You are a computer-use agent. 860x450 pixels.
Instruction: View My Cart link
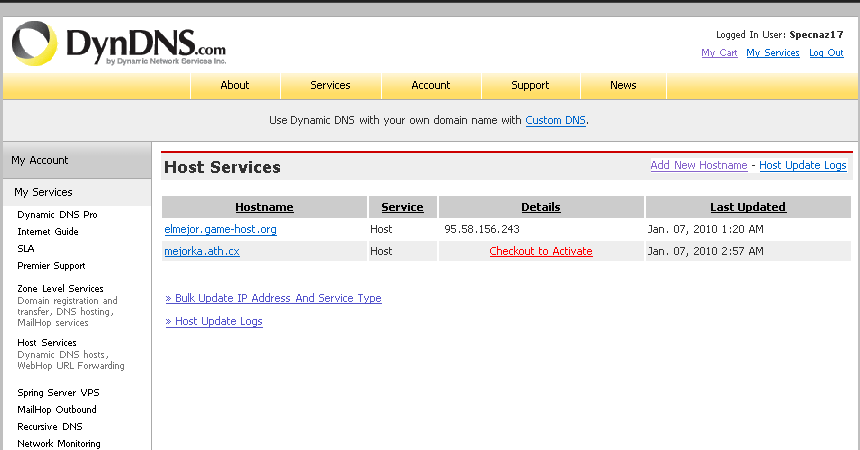[x=719, y=53]
